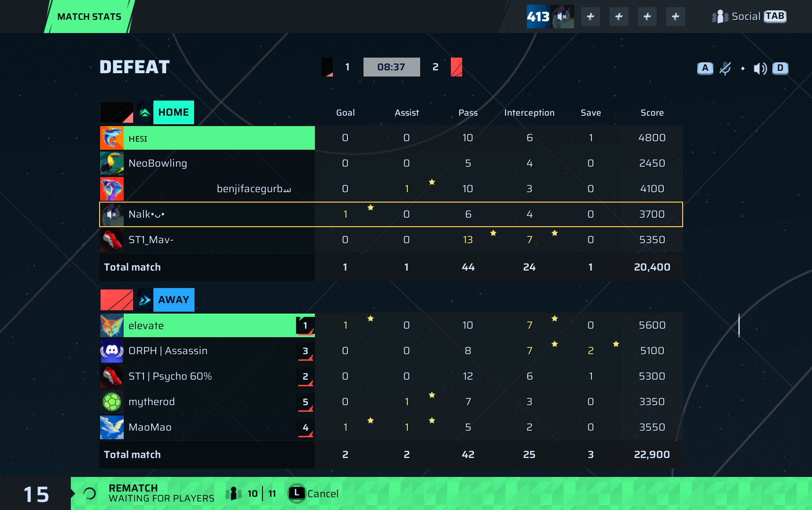Image resolution: width=812 pixels, height=510 pixels.
Task: Click the Social friends icon
Action: (719, 17)
